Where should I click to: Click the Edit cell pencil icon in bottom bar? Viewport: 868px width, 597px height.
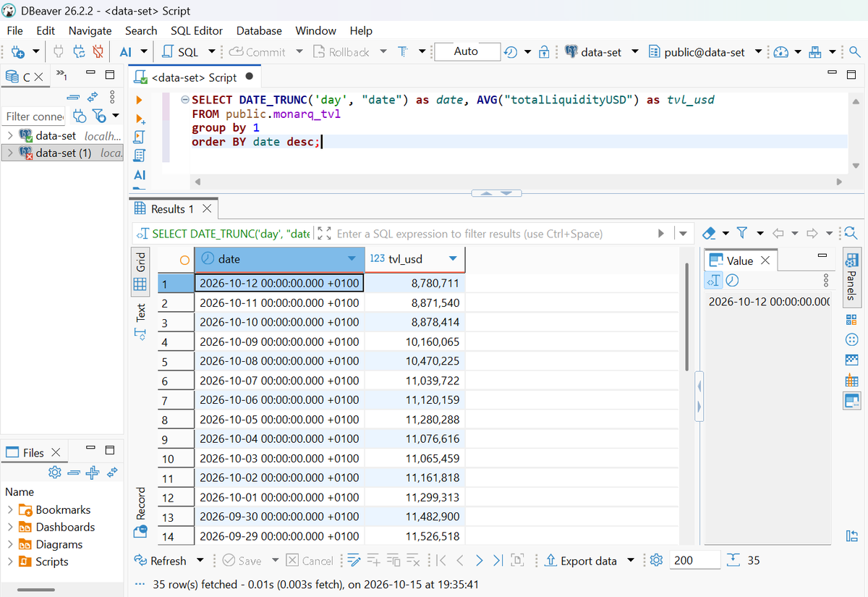(x=354, y=561)
